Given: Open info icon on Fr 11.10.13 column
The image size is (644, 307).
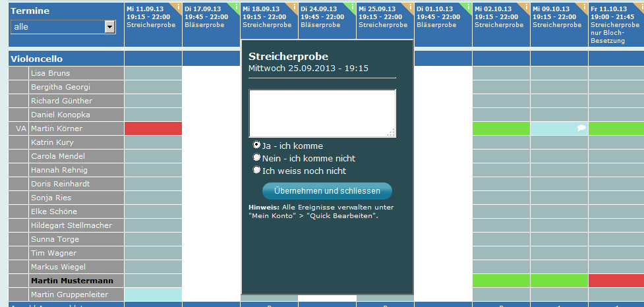Looking at the screenshot, I should coord(641,7).
